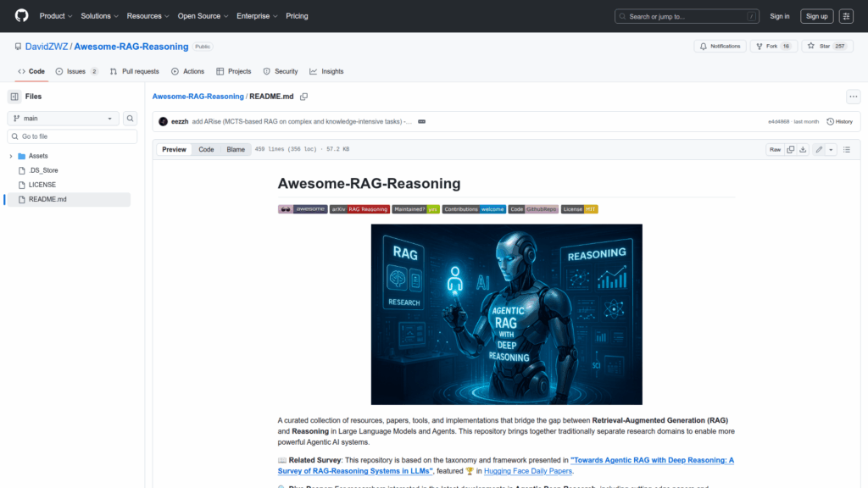
Task: Select LICENSE in the file tree
Action: 42,185
